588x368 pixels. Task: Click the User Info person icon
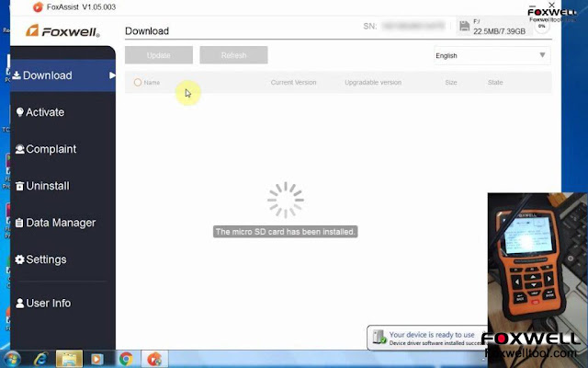20,303
